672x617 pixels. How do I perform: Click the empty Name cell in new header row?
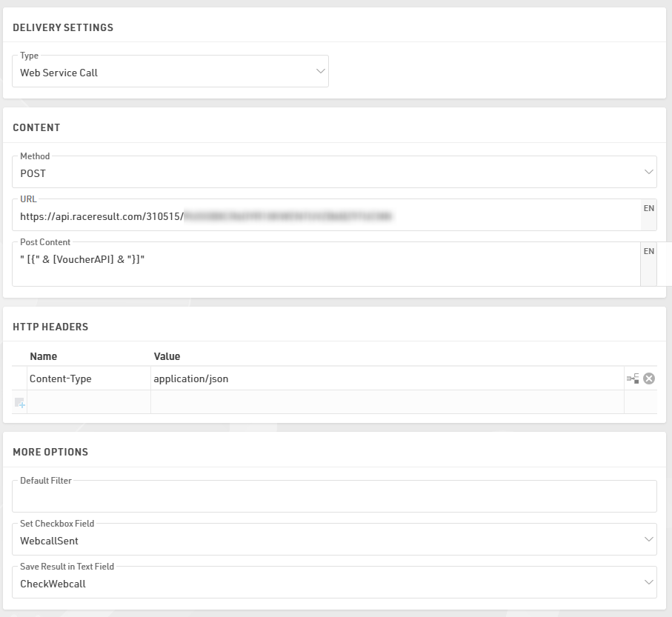(89, 402)
